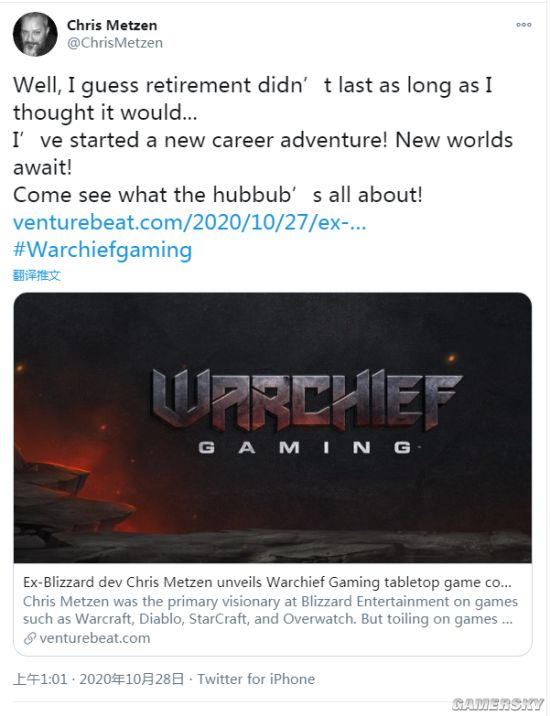Click the 'Come see what the hubbub' line

(218, 195)
